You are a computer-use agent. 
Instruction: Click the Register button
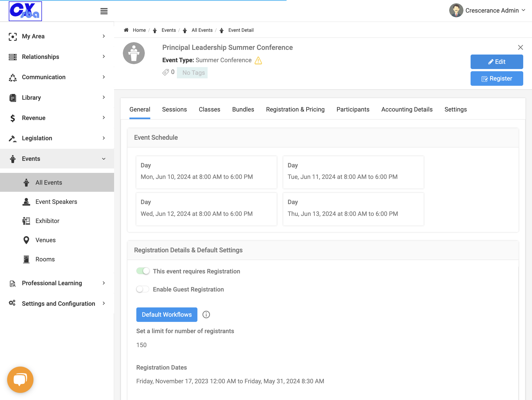point(497,79)
